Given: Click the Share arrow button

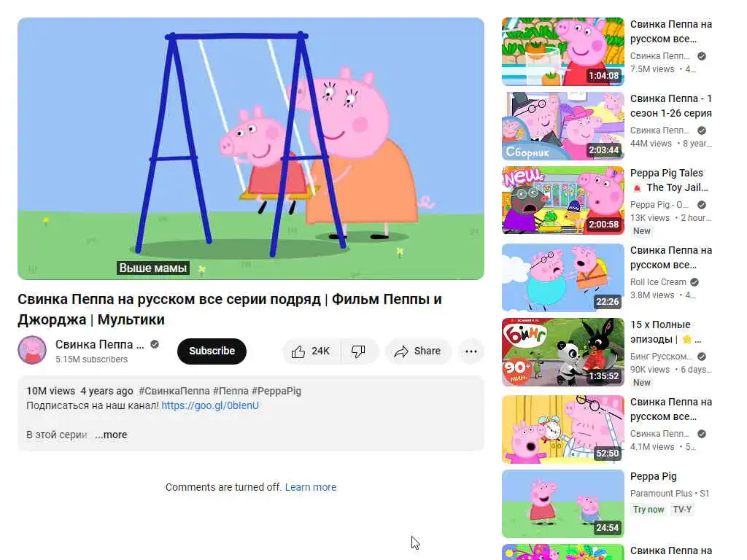Looking at the screenshot, I should (417, 351).
